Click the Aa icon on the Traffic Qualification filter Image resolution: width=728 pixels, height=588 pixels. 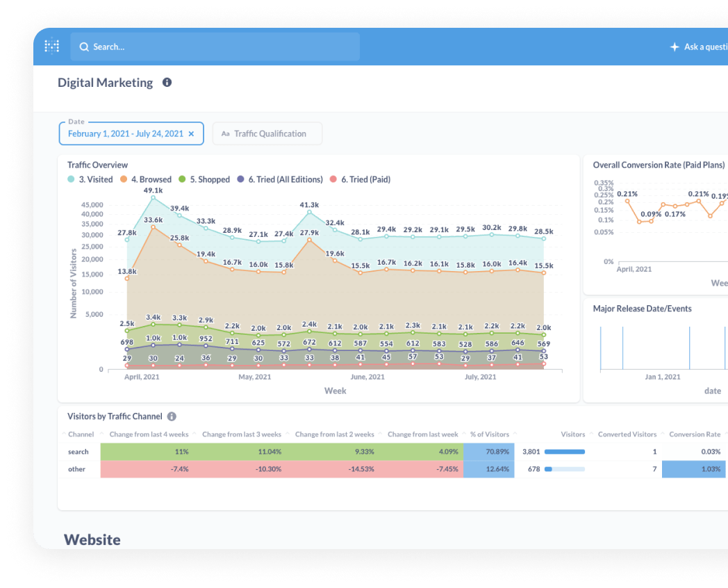[x=225, y=133]
